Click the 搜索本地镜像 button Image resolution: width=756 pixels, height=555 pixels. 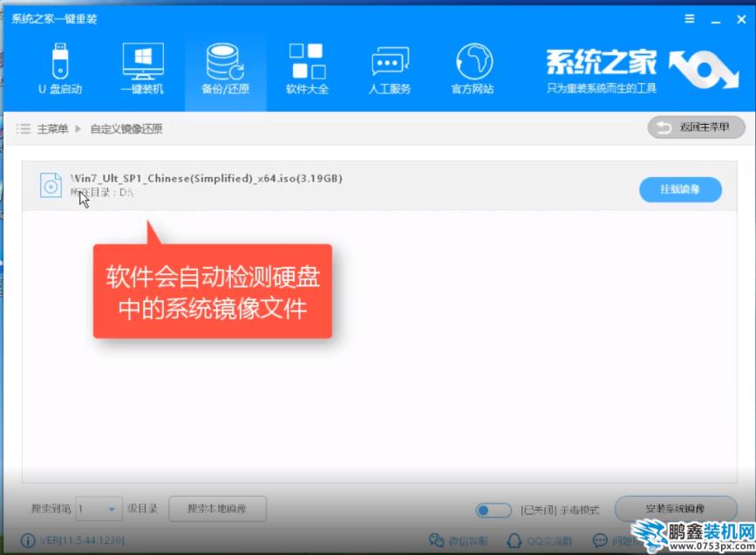pos(217,509)
